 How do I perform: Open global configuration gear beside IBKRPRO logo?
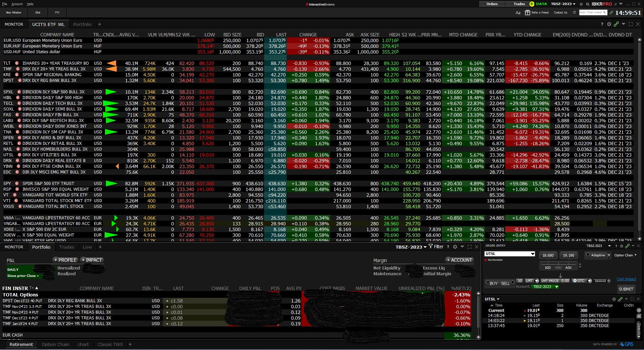point(582,4)
